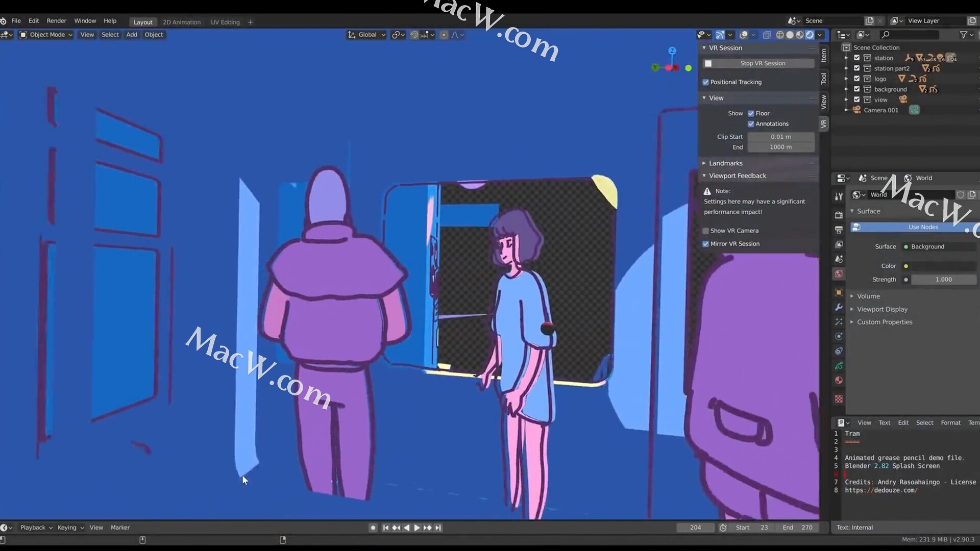Viewport: 980px width, 551px height.
Task: Open Object properties tab icon
Action: tap(839, 292)
